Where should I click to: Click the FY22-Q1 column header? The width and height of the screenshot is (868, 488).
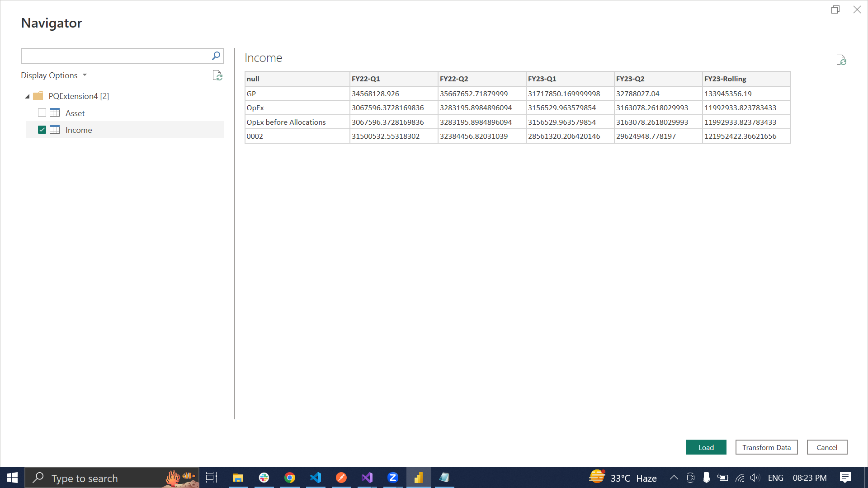(x=394, y=79)
